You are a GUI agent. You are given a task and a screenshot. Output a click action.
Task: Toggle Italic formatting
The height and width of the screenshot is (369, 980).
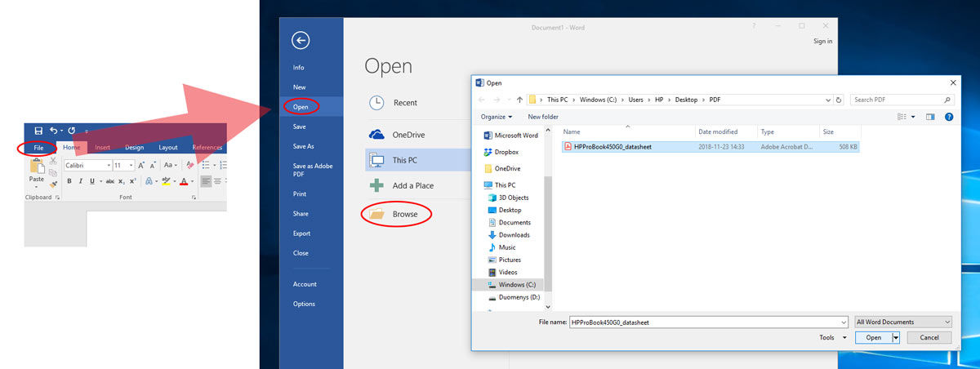click(81, 181)
